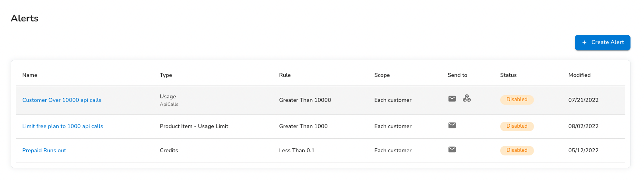Click the Rule column header
Image resolution: width=644 pixels, height=180 pixels.
pyautogui.click(x=285, y=75)
